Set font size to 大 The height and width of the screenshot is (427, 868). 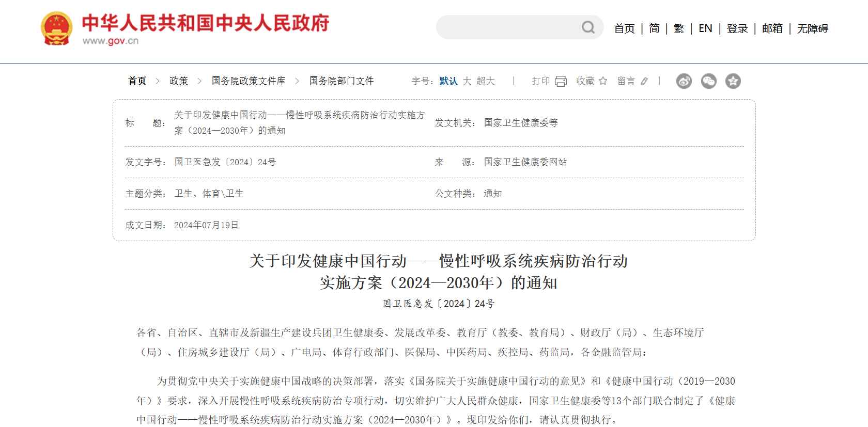click(x=467, y=81)
